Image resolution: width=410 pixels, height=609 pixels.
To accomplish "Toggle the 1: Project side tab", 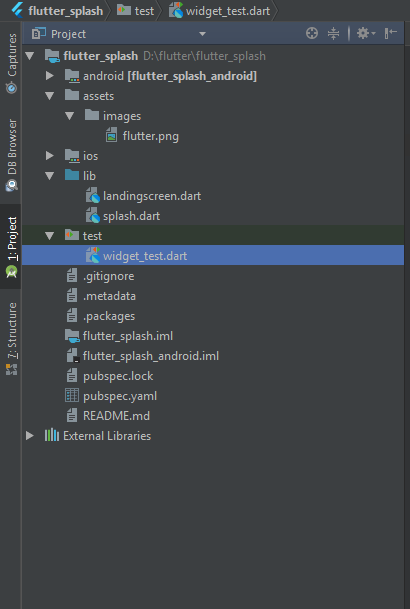I will [12, 247].
